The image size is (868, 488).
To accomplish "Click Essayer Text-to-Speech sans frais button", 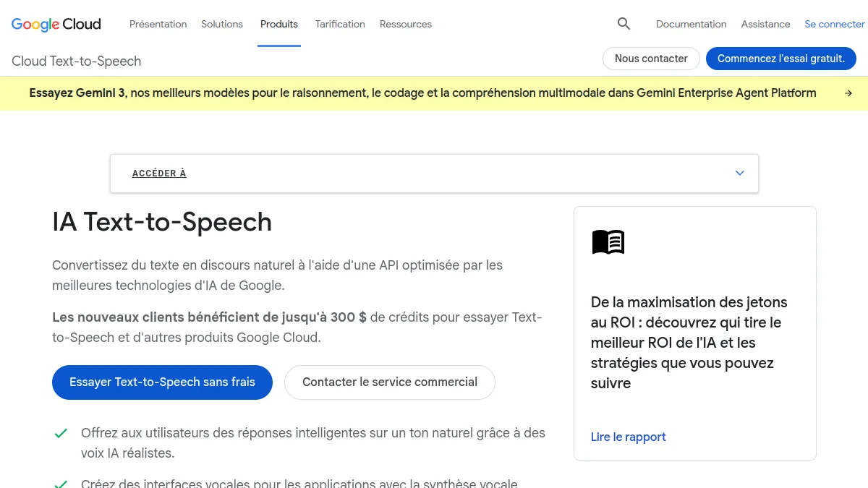I will pyautogui.click(x=162, y=382).
